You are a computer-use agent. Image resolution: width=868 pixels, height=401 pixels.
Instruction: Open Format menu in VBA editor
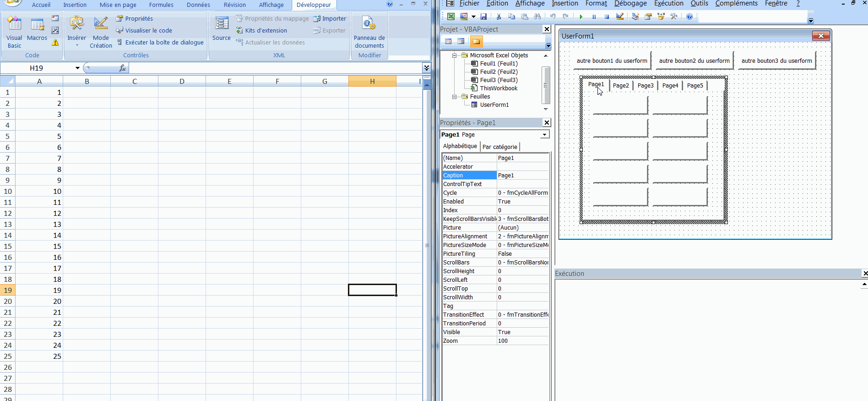pos(596,4)
